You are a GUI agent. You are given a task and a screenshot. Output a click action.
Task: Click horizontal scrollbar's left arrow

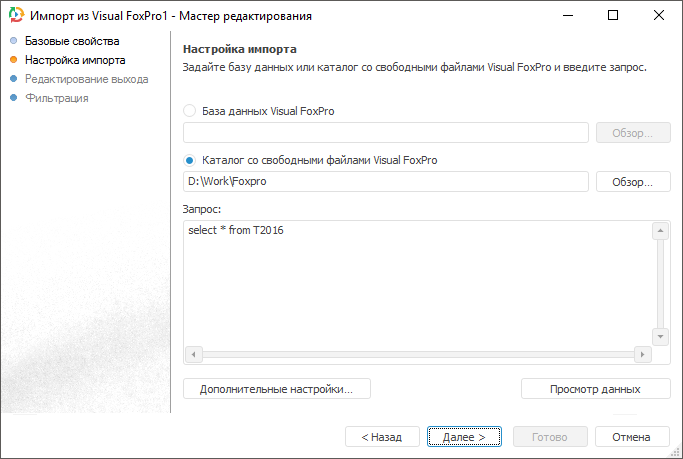[194, 354]
